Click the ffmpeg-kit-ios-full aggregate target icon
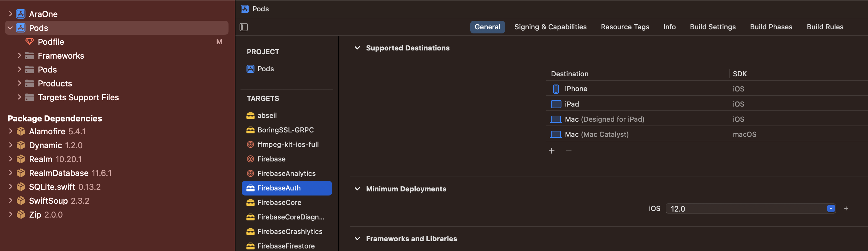Viewport: 868px width, 251px height. click(250, 144)
